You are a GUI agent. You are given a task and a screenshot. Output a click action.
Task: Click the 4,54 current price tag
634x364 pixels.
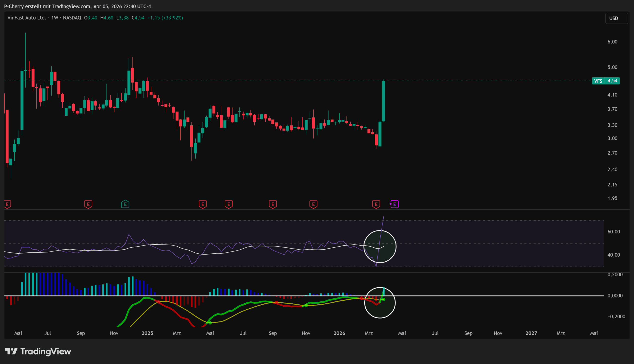612,81
